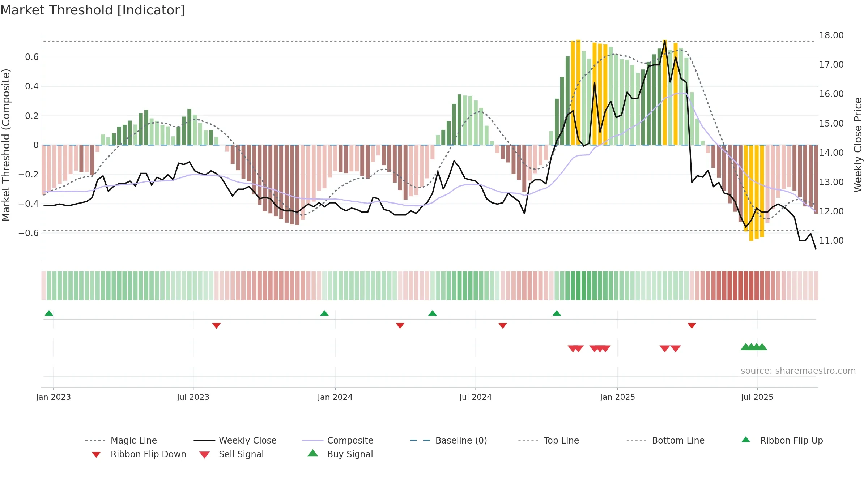
Task: Click the 0.6 left axis label
Action: tap(32, 57)
